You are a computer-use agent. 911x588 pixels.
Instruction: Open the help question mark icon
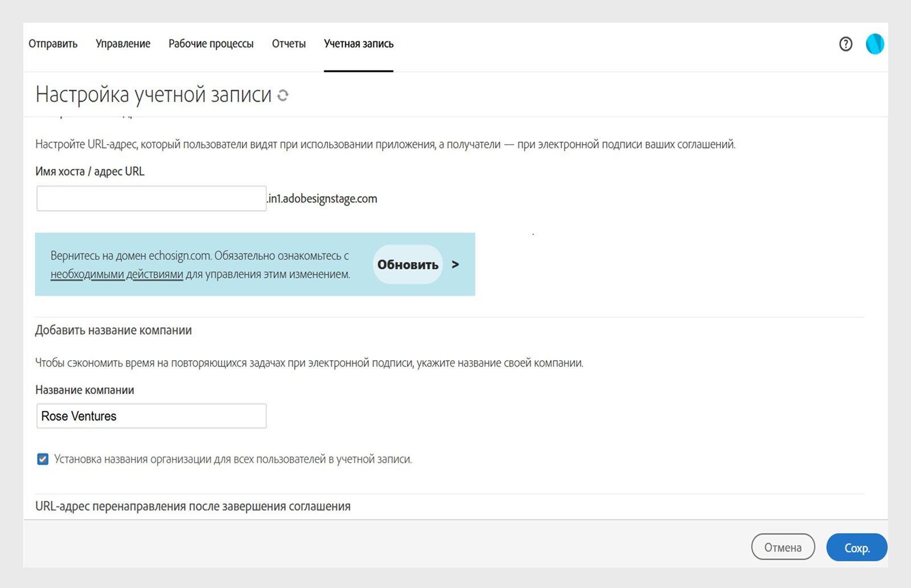pyautogui.click(x=846, y=44)
